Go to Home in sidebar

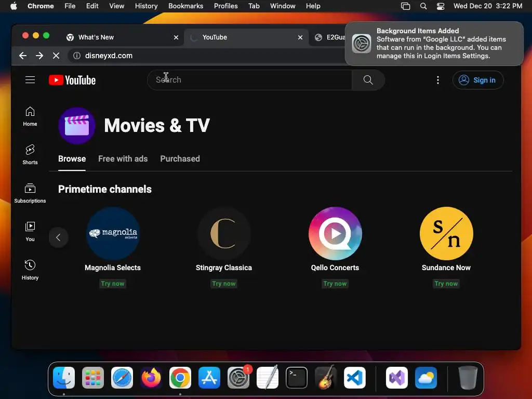pyautogui.click(x=30, y=117)
